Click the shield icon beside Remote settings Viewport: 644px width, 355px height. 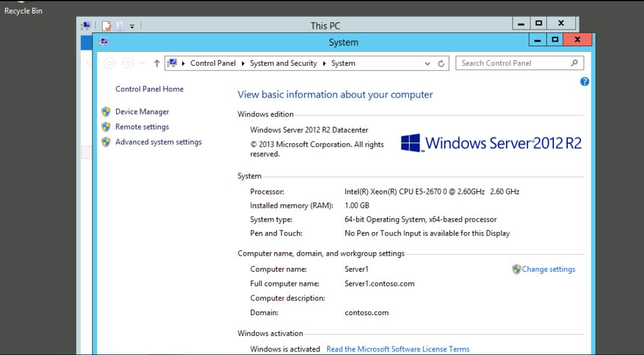(x=106, y=127)
